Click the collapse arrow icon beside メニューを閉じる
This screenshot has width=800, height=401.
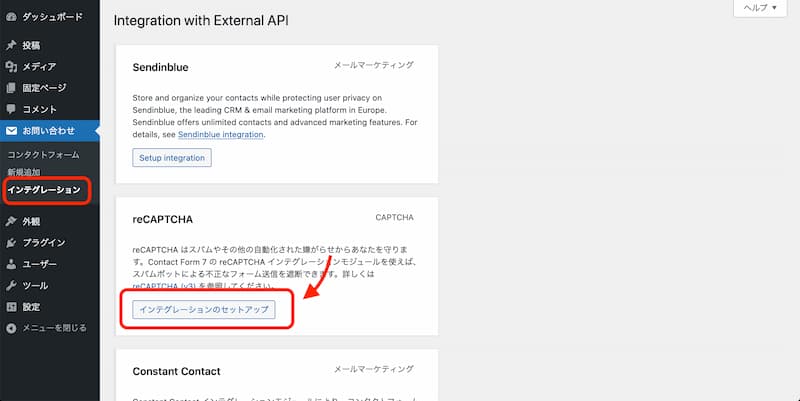coord(11,328)
